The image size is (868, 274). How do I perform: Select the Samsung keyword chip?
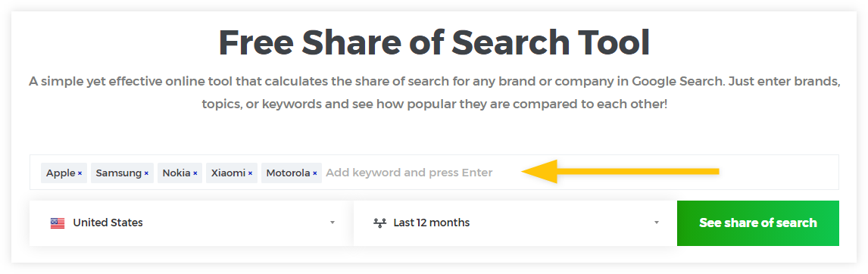pyautogui.click(x=122, y=173)
